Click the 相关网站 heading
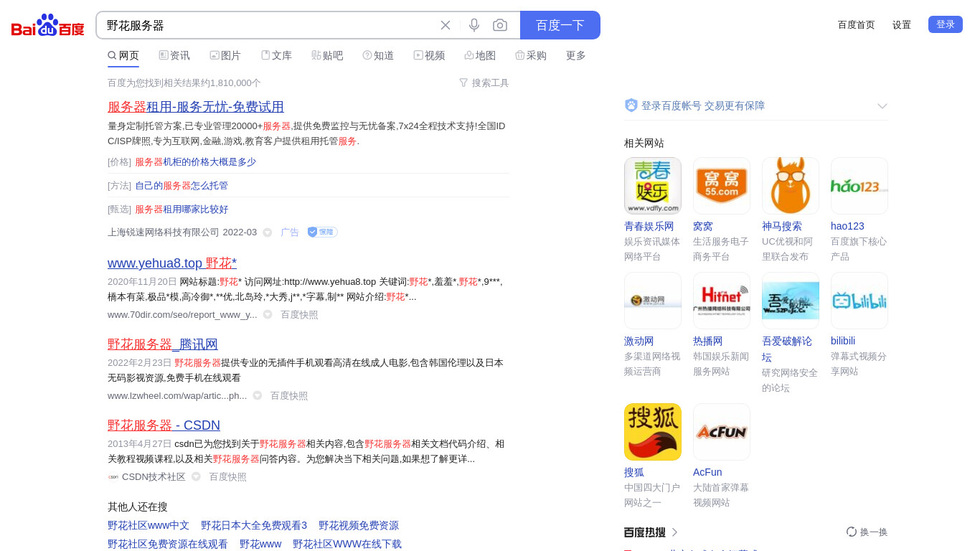The image size is (980, 551). (644, 143)
